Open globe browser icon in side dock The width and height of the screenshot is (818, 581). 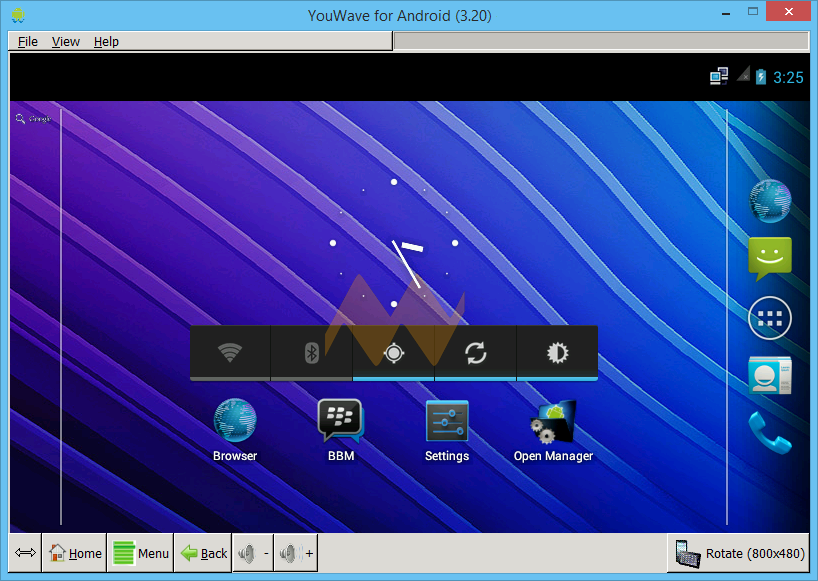(770, 201)
